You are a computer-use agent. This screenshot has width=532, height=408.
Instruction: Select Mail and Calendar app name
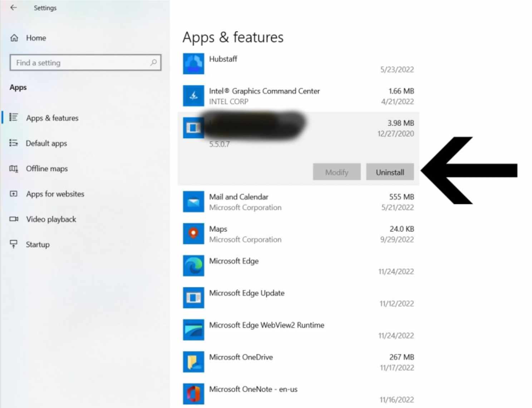239,197
